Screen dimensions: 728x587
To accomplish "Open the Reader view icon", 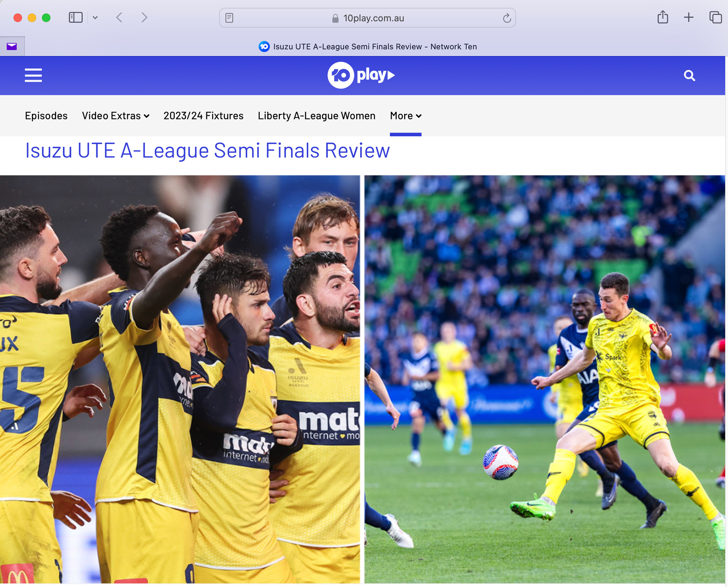I will click(x=229, y=18).
